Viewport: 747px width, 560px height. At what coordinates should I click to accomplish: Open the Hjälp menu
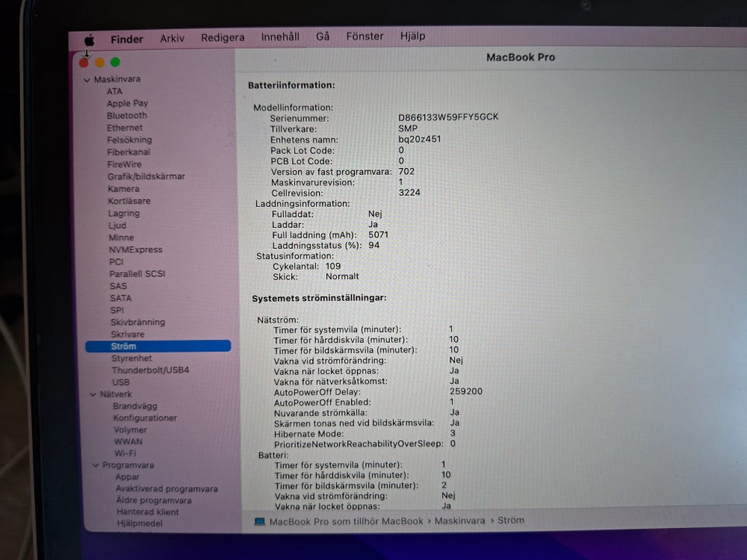412,36
